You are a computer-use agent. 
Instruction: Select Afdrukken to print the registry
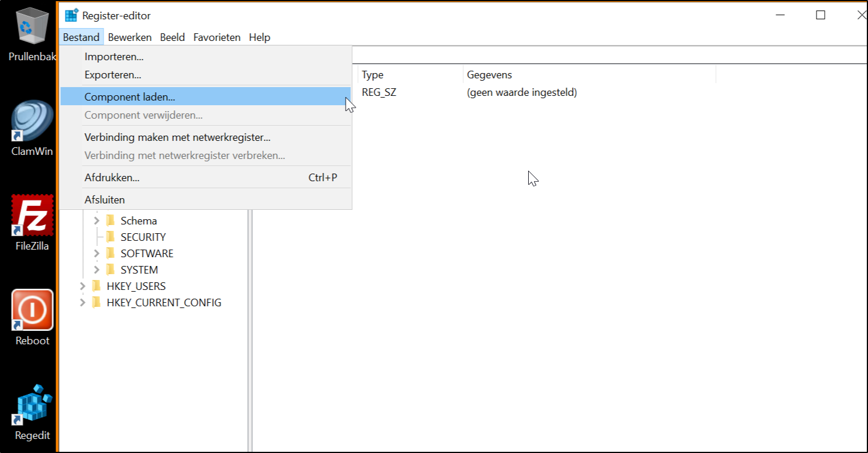[x=113, y=177]
